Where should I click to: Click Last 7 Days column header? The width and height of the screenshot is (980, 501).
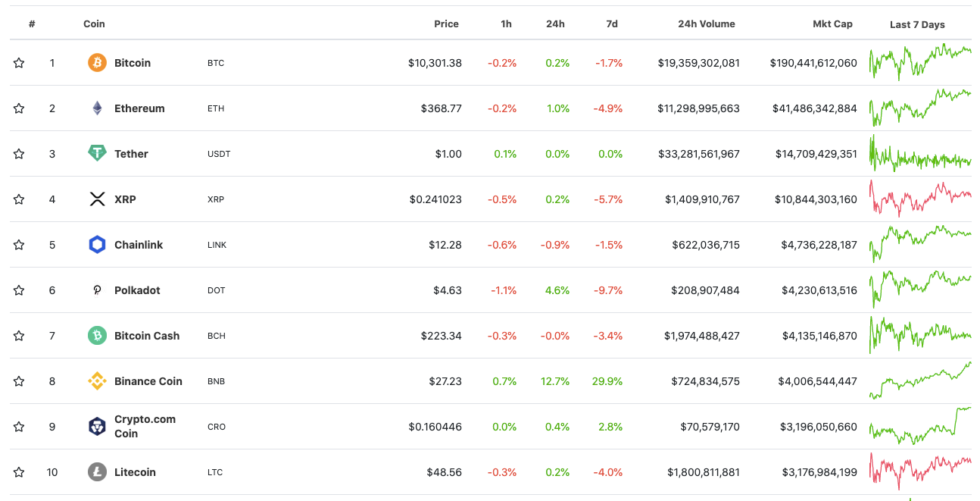point(917,24)
